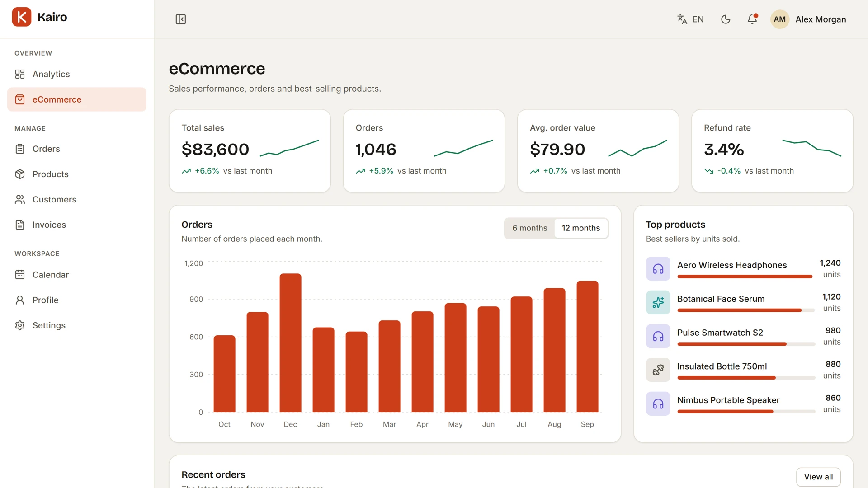Click the AM user avatar
Screen dimensions: 868x488
[780, 19]
